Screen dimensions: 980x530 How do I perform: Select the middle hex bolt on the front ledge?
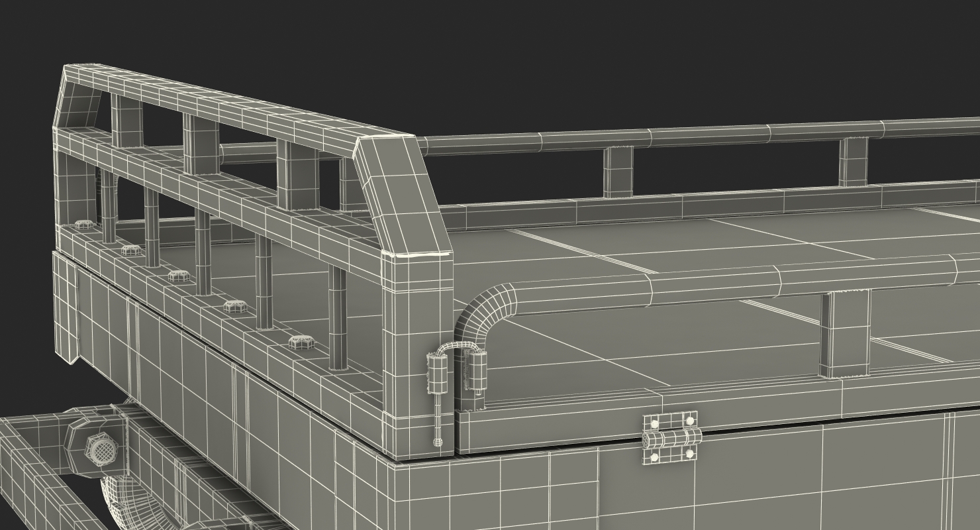pyautogui.click(x=179, y=276)
